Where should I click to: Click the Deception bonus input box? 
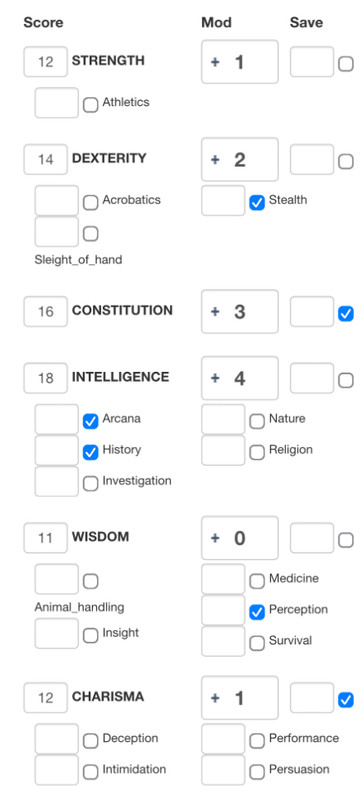pos(57,739)
